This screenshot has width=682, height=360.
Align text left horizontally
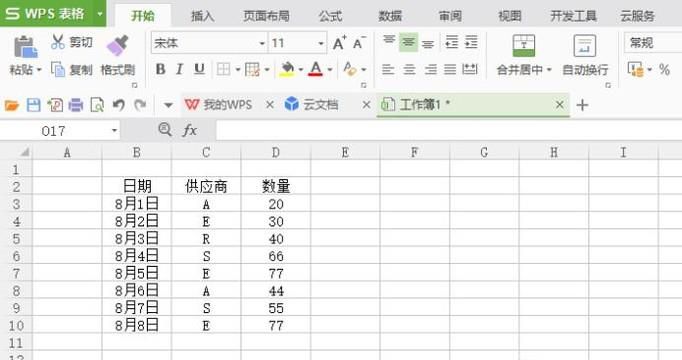(388, 69)
